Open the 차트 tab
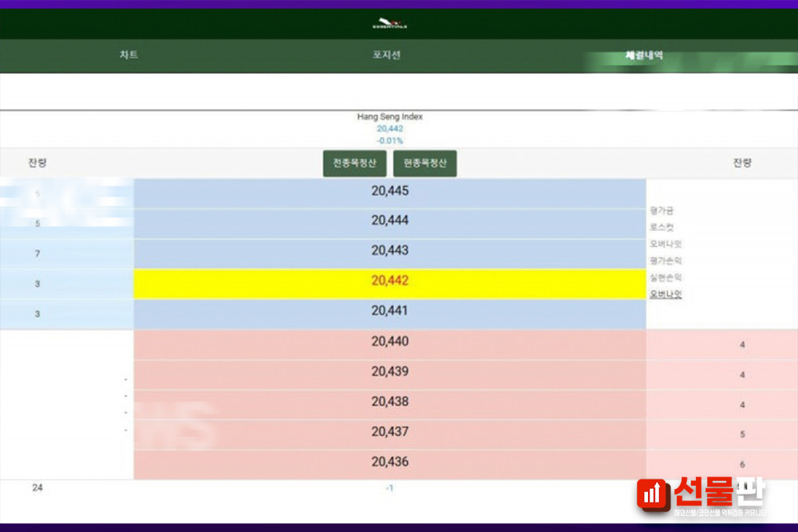This screenshot has width=798, height=532. pos(128,55)
